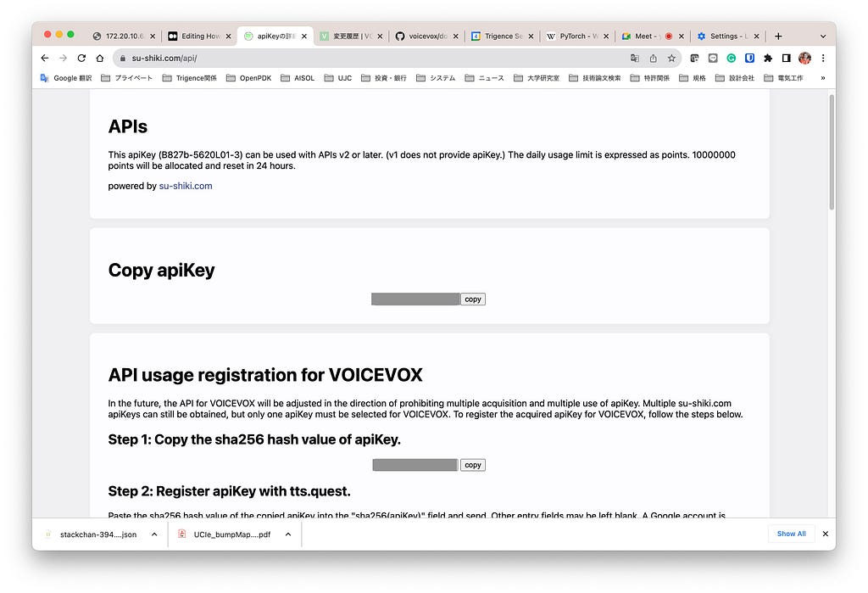Open the OpenPDK bookmark folder
The width and height of the screenshot is (868, 593).
248,78
